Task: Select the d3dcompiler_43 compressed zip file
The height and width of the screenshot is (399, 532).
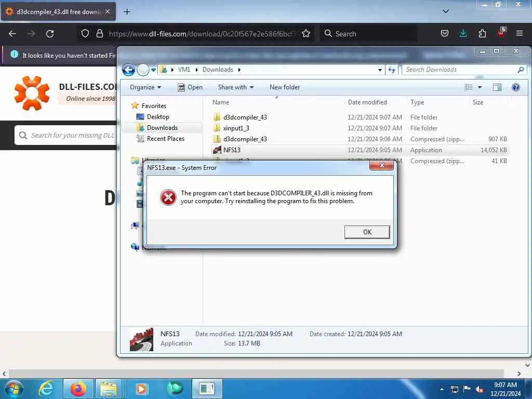Action: (x=360, y=139)
